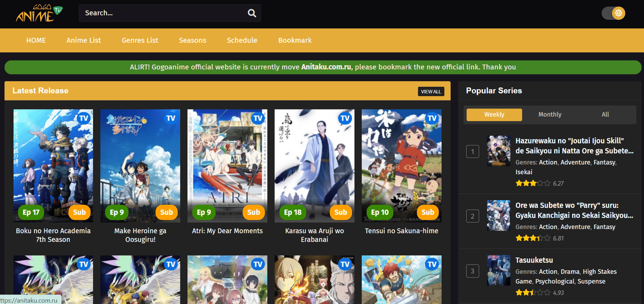
Task: Click the Sub badge on Tensui no Sakuna-hime
Action: pyautogui.click(x=428, y=212)
